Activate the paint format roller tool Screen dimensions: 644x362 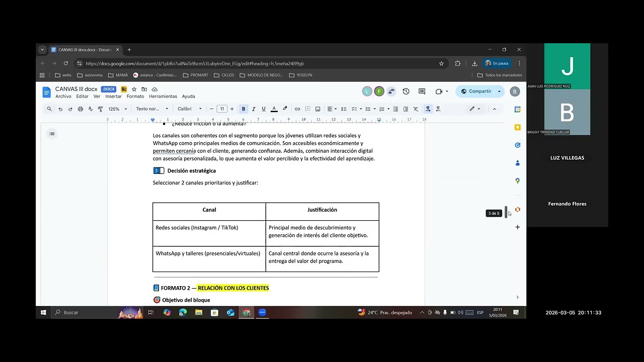(100, 109)
